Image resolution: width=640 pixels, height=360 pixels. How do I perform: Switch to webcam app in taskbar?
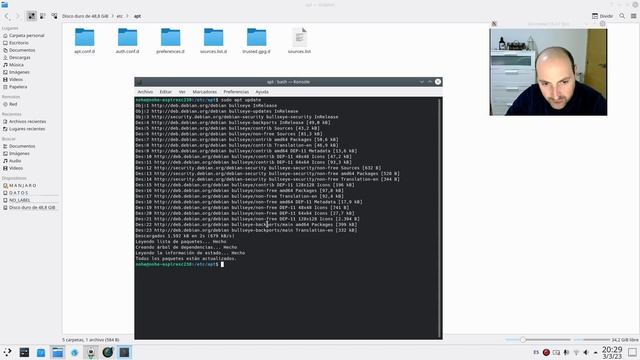click(x=91, y=352)
